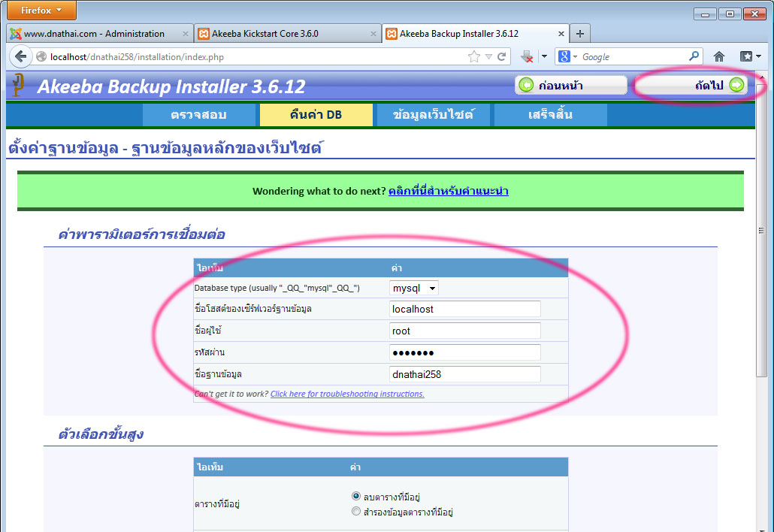Click the 'ก่อนหน้า' previous button
774x532 pixels.
(571, 85)
